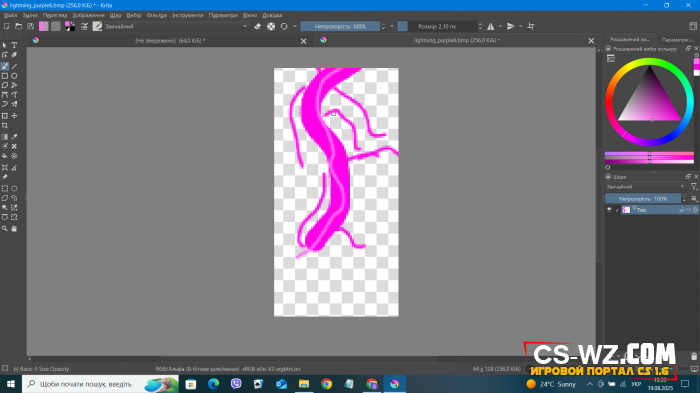Delete layer using trash icon

pos(694,356)
